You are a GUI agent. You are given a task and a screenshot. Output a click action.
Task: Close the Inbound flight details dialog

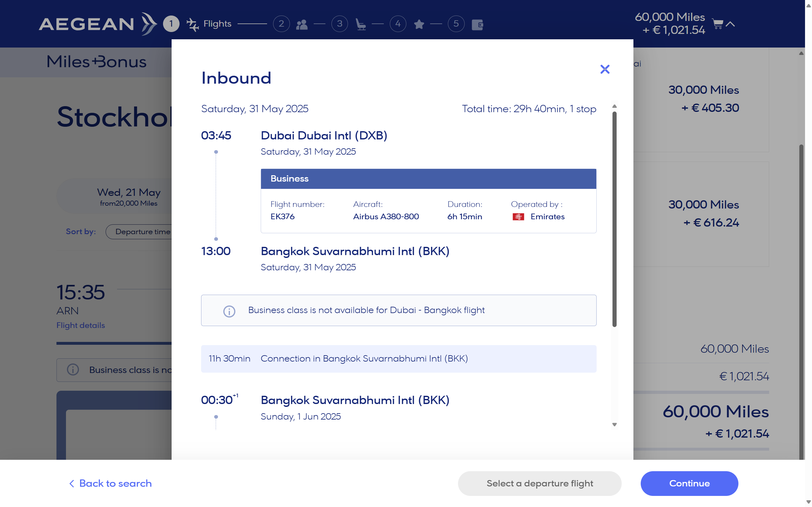pyautogui.click(x=605, y=69)
